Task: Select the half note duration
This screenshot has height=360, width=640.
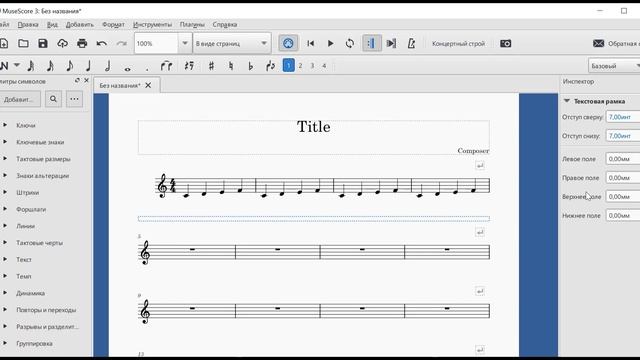Action: click(108, 66)
